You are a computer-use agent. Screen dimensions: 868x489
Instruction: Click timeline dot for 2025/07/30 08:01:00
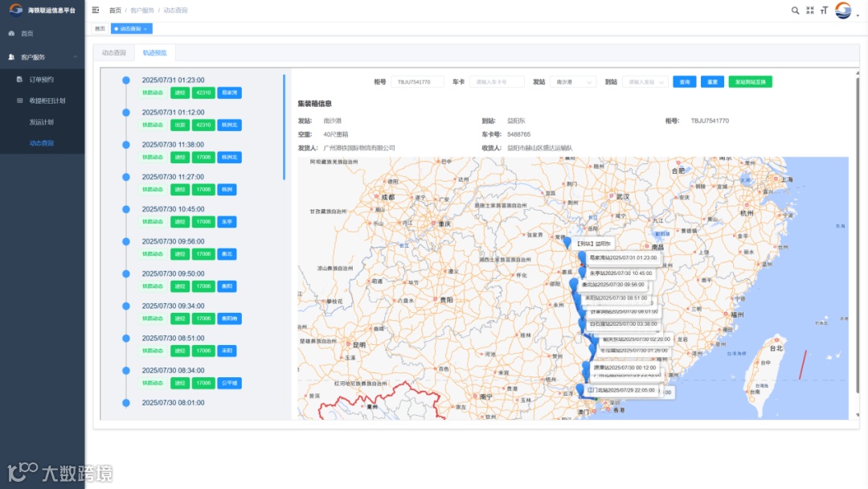click(126, 403)
